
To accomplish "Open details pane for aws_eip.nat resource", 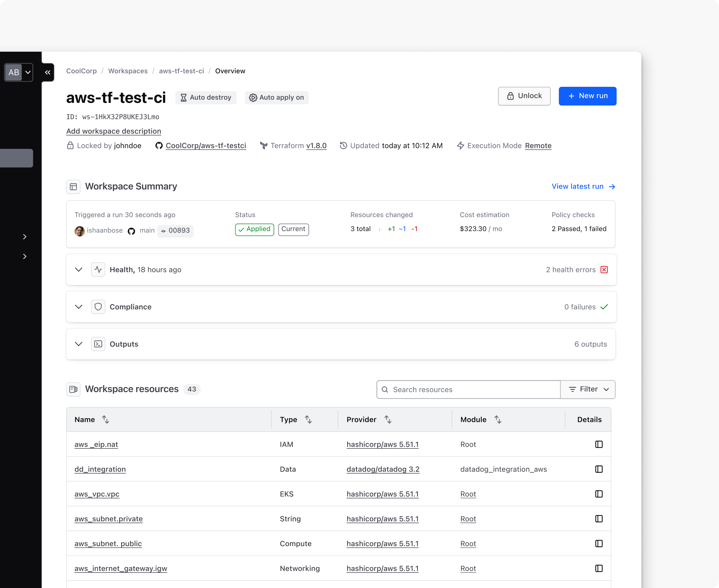I will click(x=599, y=444).
